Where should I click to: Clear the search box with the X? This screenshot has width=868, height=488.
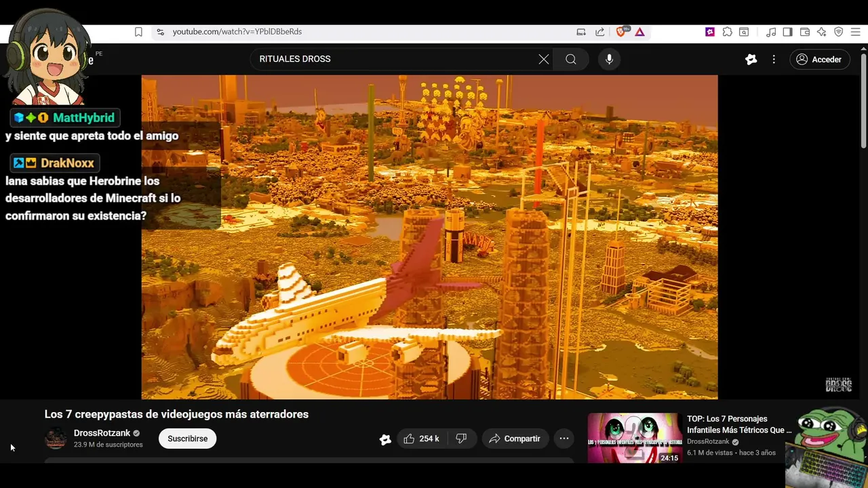[x=544, y=59]
